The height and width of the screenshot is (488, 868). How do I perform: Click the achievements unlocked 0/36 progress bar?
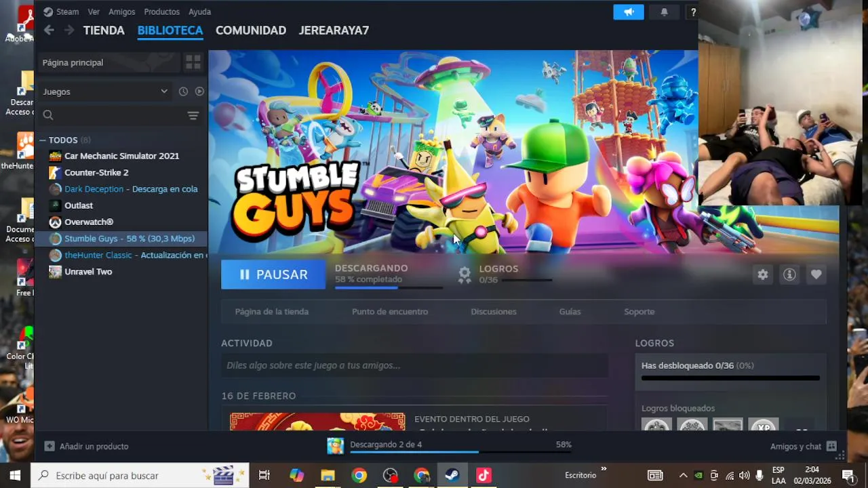[730, 378]
